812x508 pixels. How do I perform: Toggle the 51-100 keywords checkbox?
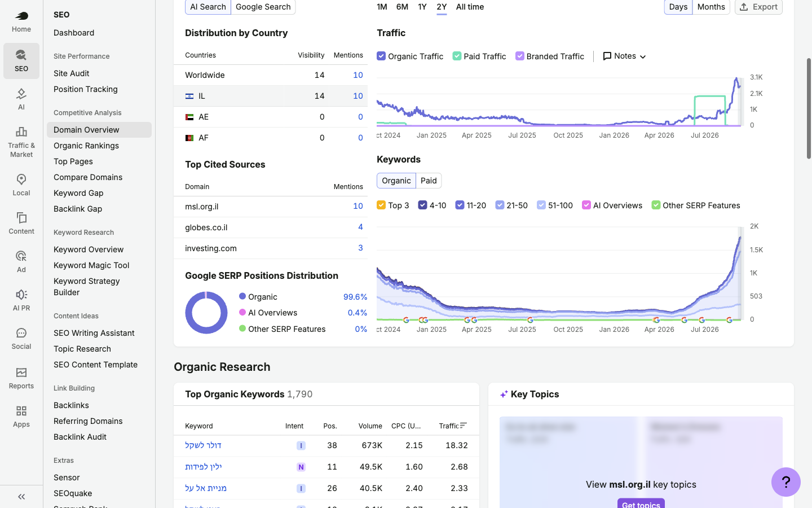click(x=541, y=205)
